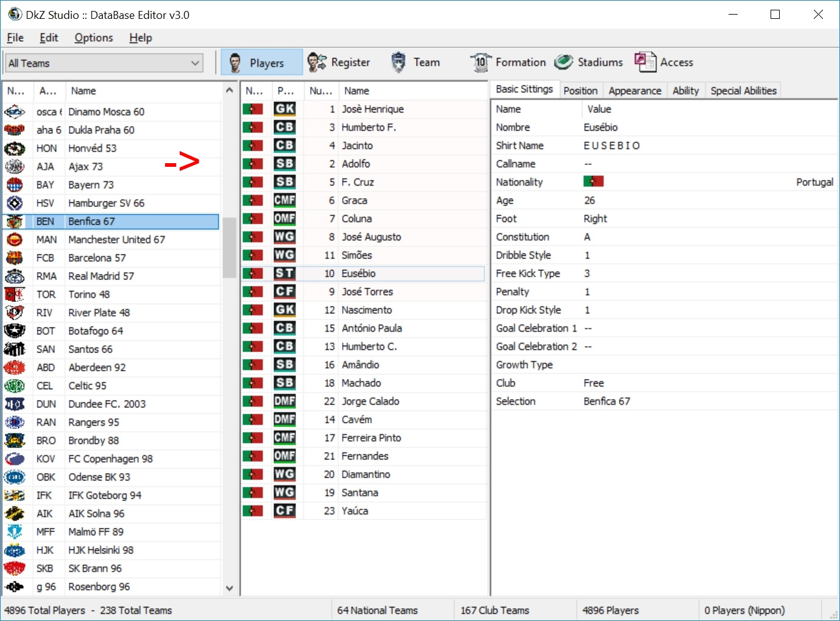The width and height of the screenshot is (840, 621).
Task: Select the Dukla Praha 60 team
Action: (x=111, y=130)
